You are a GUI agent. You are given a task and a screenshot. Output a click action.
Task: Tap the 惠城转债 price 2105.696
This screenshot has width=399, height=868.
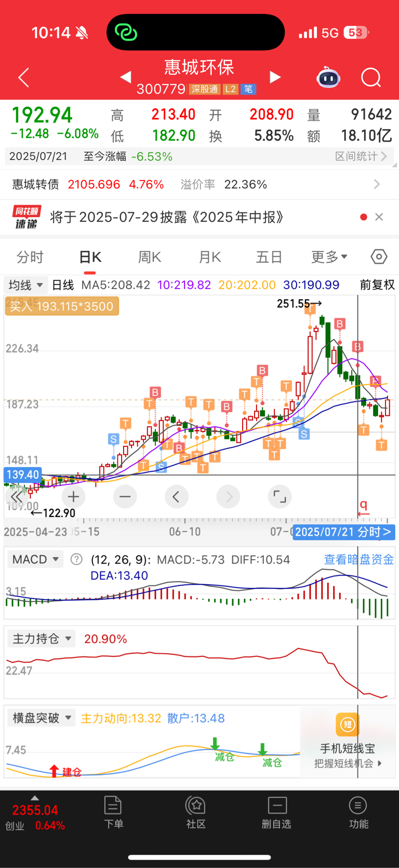click(94, 185)
